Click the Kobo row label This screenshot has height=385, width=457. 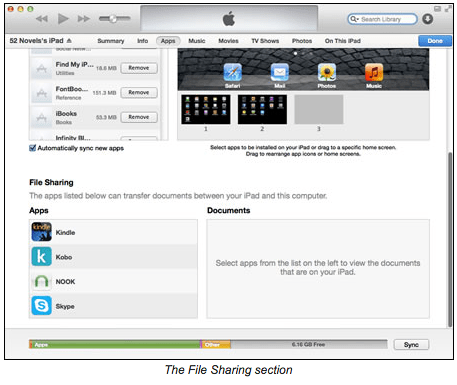coord(64,257)
